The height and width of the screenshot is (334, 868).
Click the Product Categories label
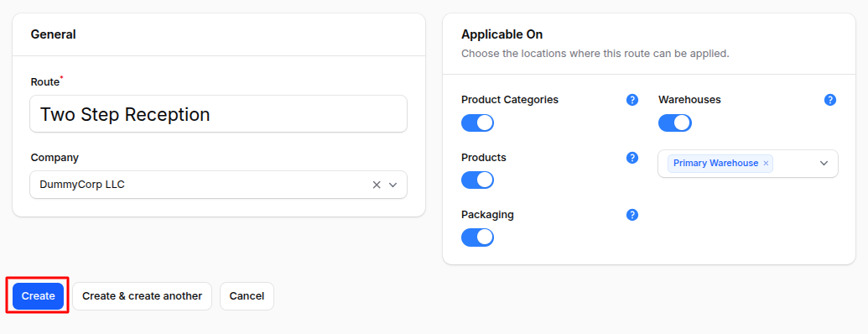point(510,100)
